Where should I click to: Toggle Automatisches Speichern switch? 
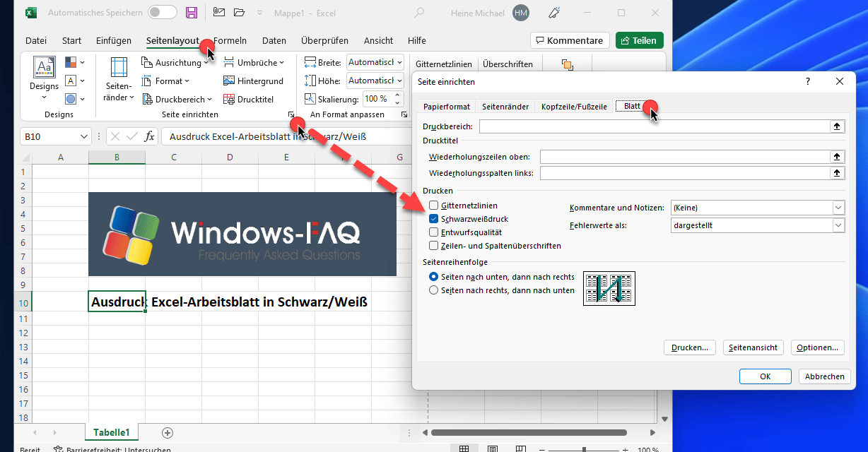(x=163, y=13)
